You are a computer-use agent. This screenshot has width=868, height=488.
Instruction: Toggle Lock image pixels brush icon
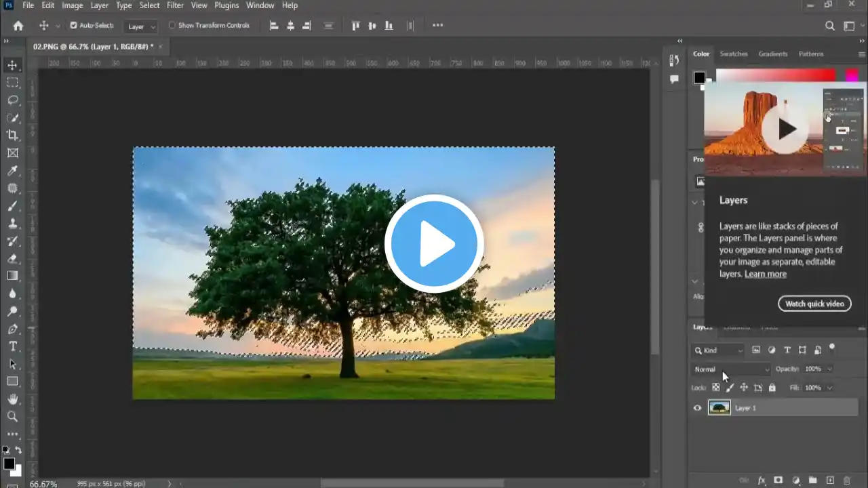730,388
